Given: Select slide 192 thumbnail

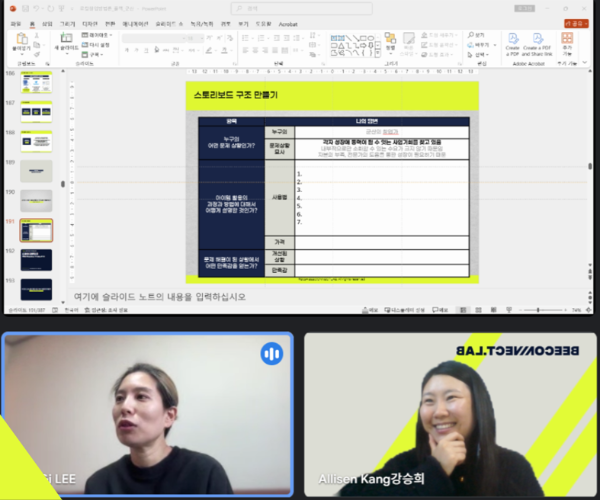Looking at the screenshot, I should tap(36, 260).
